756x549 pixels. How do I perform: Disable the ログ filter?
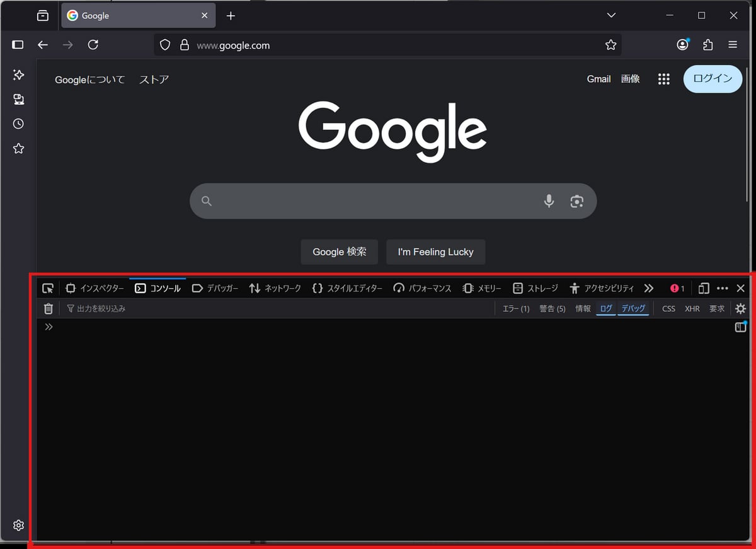pyautogui.click(x=606, y=308)
